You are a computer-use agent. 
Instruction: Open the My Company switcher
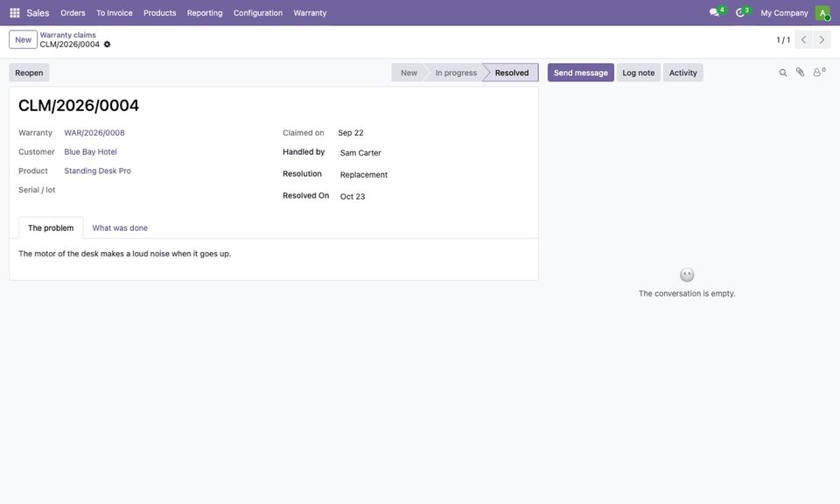pyautogui.click(x=784, y=13)
